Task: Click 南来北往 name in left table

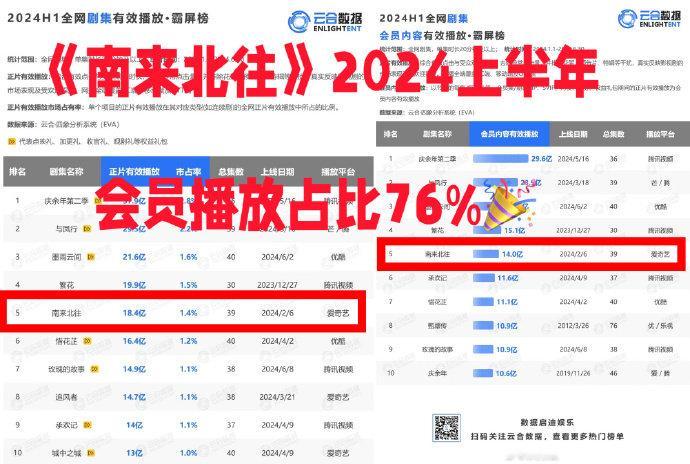Action: 66,313
